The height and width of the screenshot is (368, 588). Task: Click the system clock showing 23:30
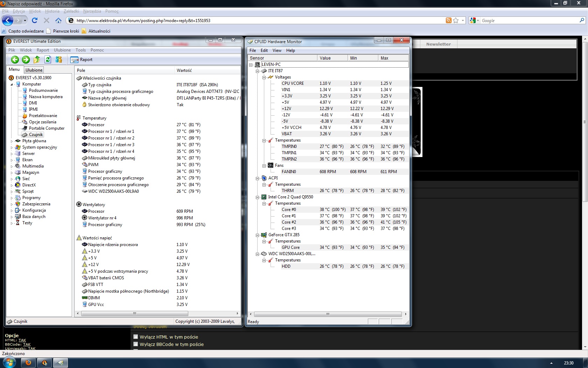pyautogui.click(x=569, y=363)
